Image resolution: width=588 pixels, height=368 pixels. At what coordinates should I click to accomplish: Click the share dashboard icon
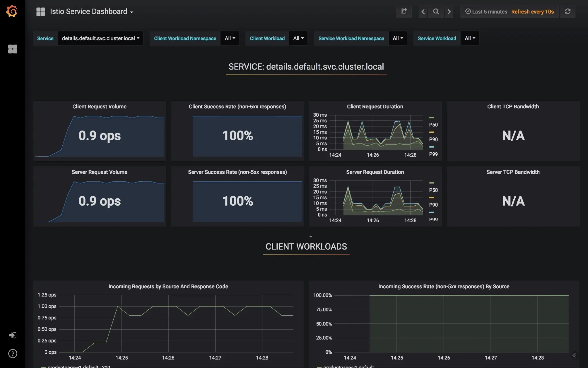pyautogui.click(x=404, y=11)
